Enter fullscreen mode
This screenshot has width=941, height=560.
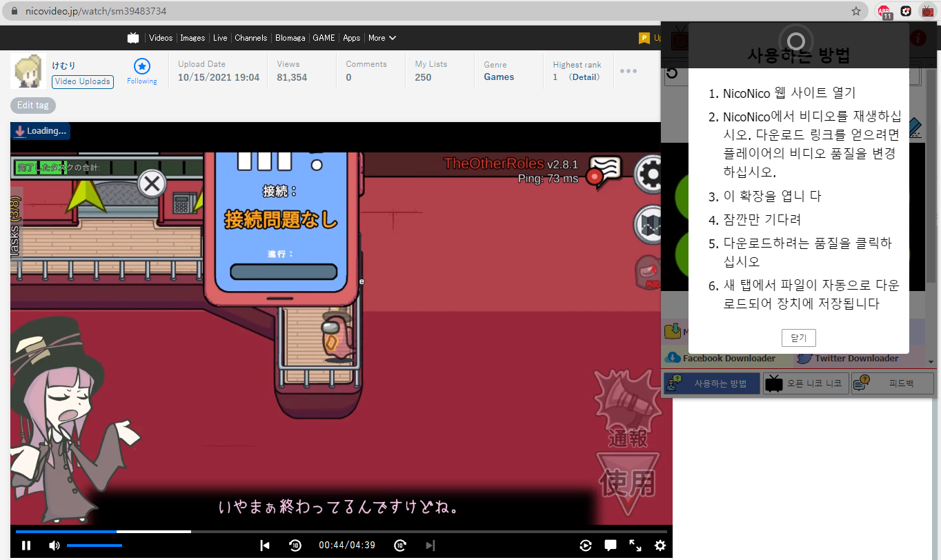tap(635, 546)
